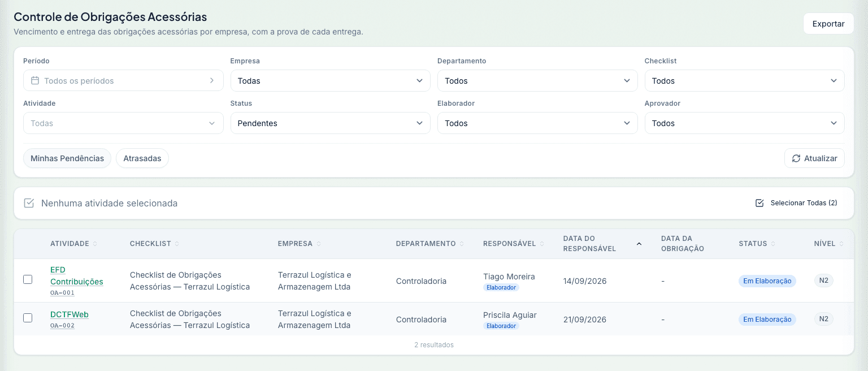Open the DCTFWeb activity link

70,314
